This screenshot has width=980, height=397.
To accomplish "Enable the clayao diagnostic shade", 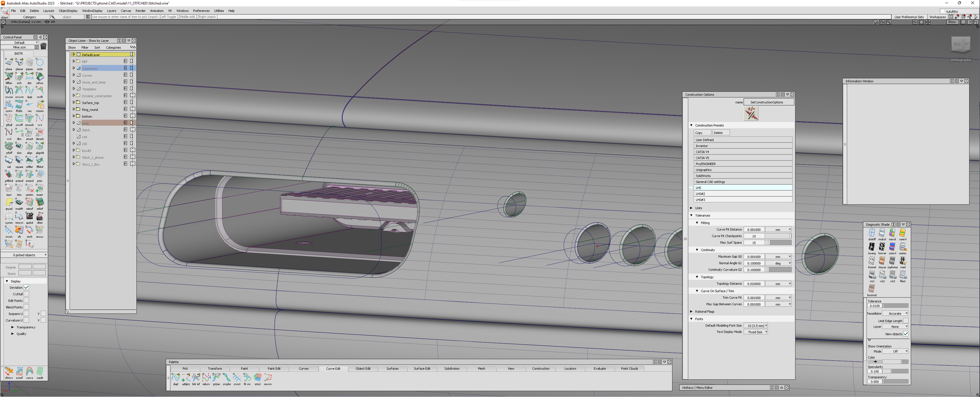I will point(882,261).
